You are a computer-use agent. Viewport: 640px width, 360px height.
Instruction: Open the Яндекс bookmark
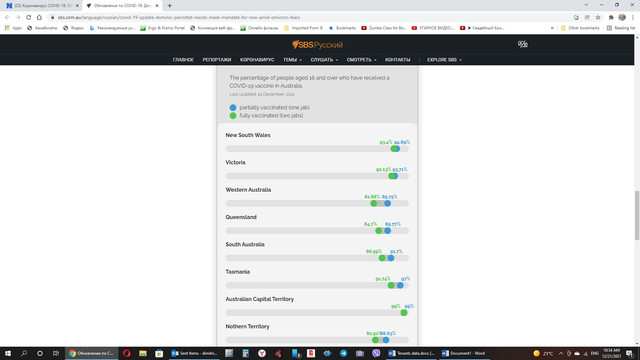[73, 28]
